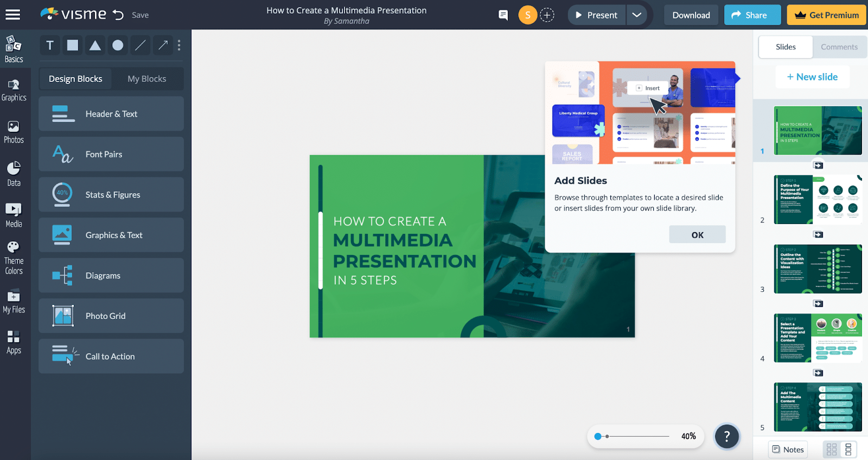This screenshot has width=868, height=460.
Task: Open the Data sidebar panel
Action: 14,174
